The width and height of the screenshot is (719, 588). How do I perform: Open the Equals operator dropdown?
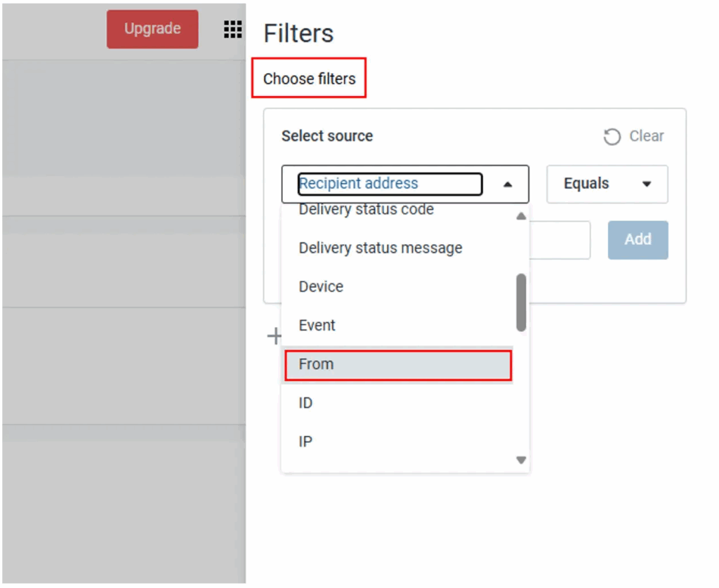(x=607, y=184)
